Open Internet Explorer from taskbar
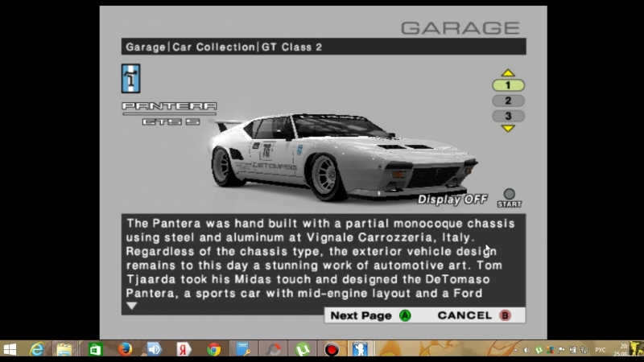This screenshot has width=644, height=362. (x=37, y=350)
